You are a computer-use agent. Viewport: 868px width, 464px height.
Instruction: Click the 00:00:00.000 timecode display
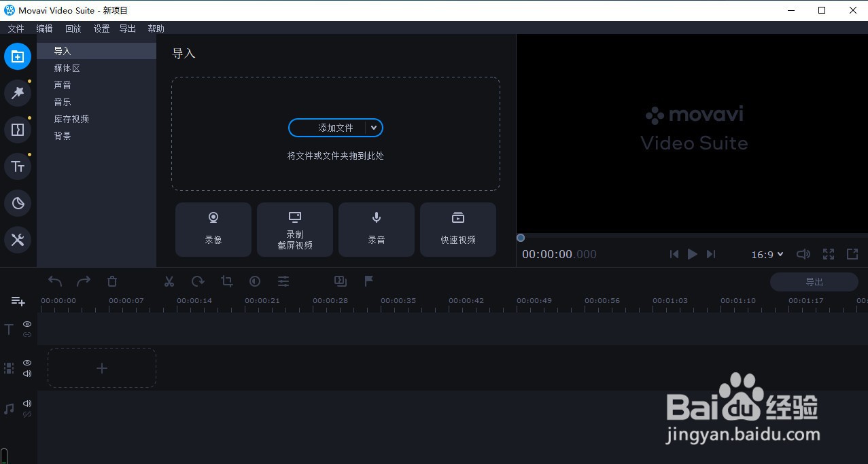tap(559, 254)
